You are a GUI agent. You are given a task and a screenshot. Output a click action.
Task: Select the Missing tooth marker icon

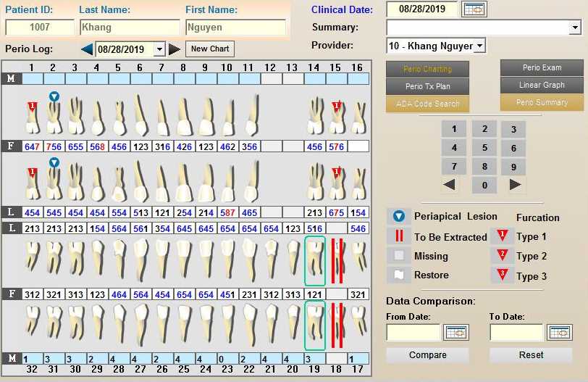pyautogui.click(x=399, y=256)
